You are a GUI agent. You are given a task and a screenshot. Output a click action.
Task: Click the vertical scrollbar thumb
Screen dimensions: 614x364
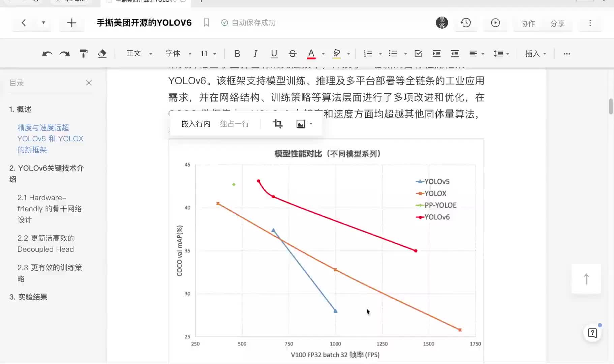[x=611, y=107]
